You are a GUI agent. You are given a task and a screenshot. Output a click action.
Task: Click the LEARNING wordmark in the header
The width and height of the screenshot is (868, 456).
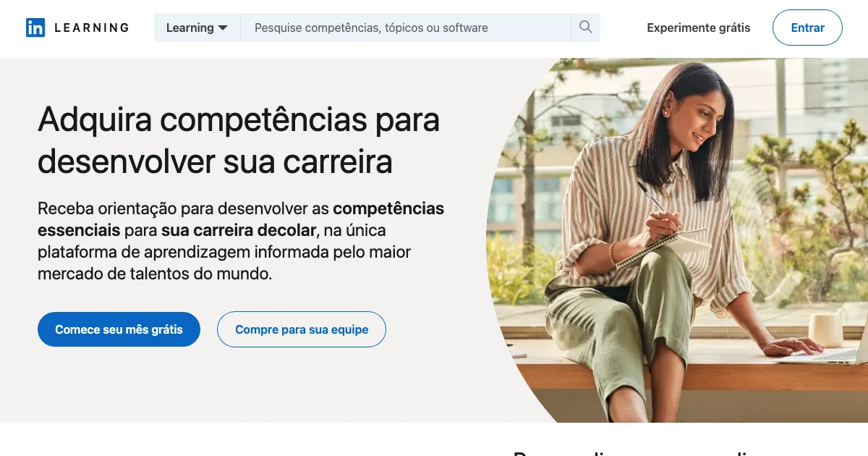92,28
